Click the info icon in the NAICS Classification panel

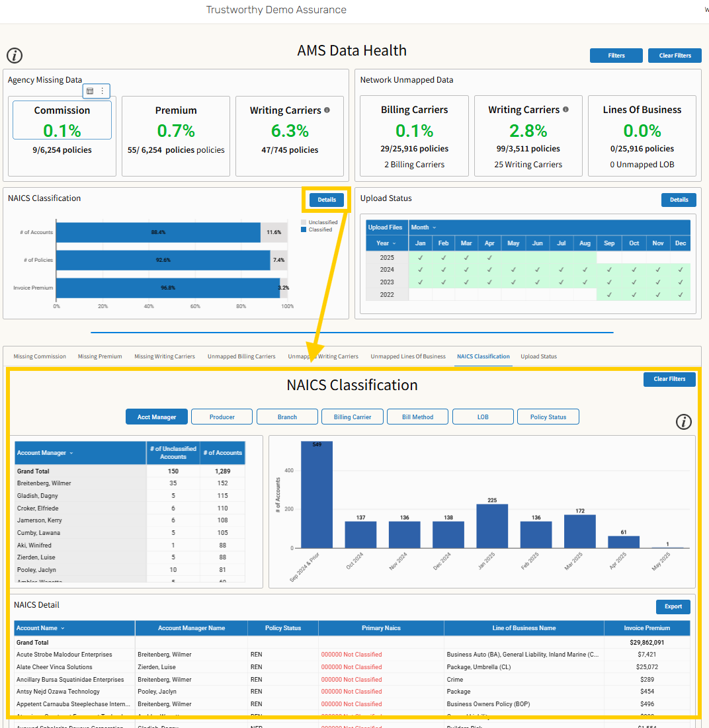683,422
